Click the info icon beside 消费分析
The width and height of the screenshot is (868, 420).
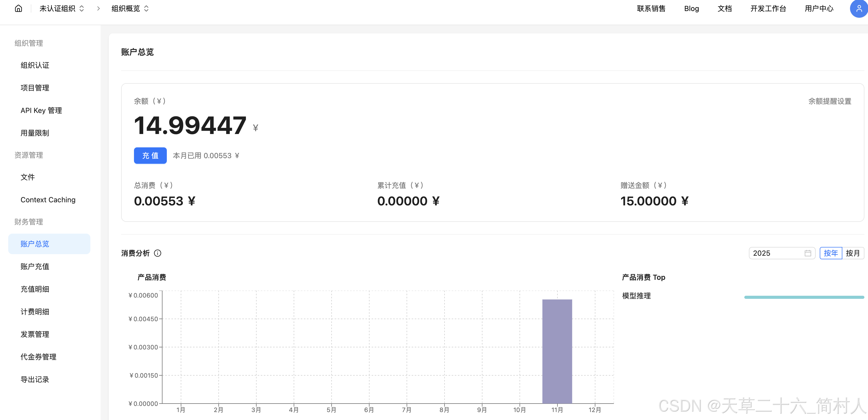coord(157,253)
